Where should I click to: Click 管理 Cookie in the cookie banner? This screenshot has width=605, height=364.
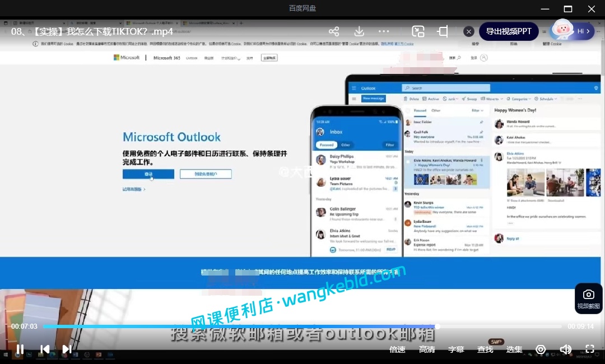[552, 44]
